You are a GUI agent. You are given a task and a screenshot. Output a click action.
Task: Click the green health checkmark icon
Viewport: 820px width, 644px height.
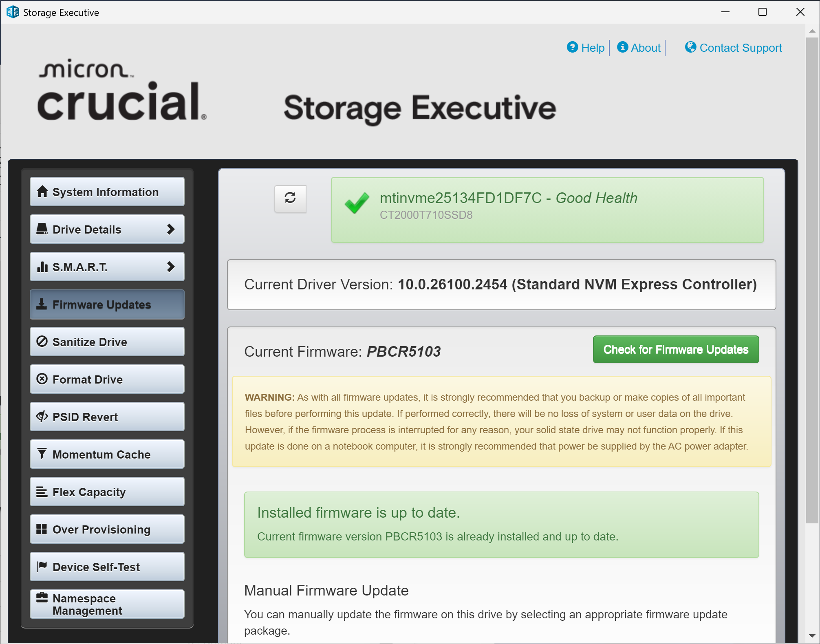pyautogui.click(x=357, y=203)
